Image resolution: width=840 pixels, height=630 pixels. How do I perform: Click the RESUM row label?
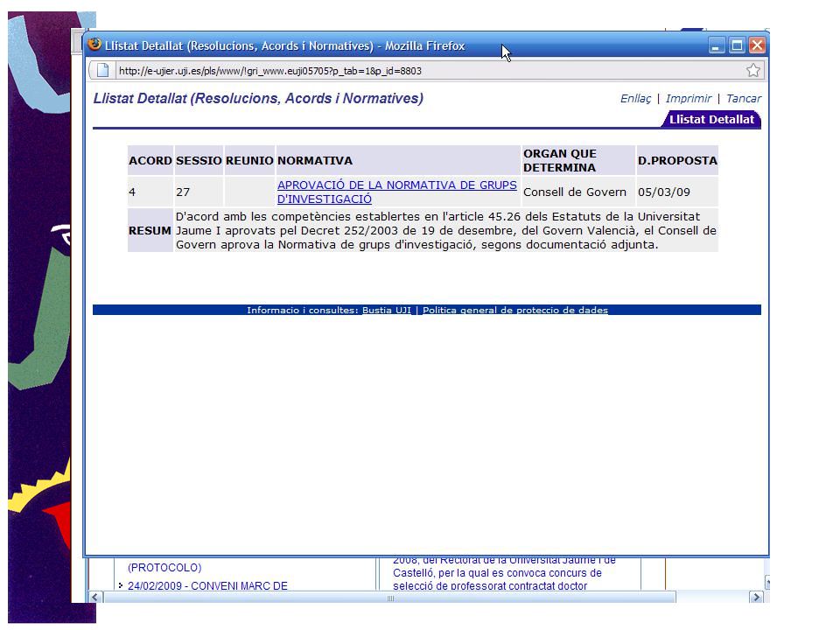(150, 231)
